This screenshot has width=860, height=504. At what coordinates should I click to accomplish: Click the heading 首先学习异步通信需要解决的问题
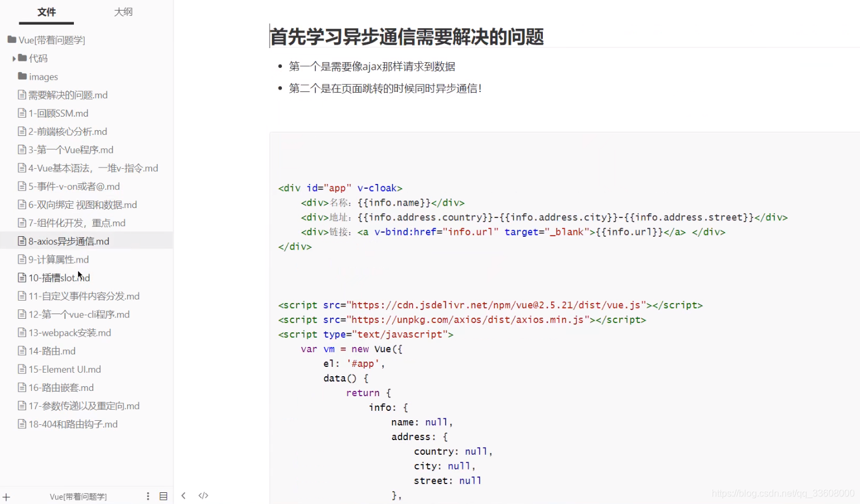click(x=407, y=36)
